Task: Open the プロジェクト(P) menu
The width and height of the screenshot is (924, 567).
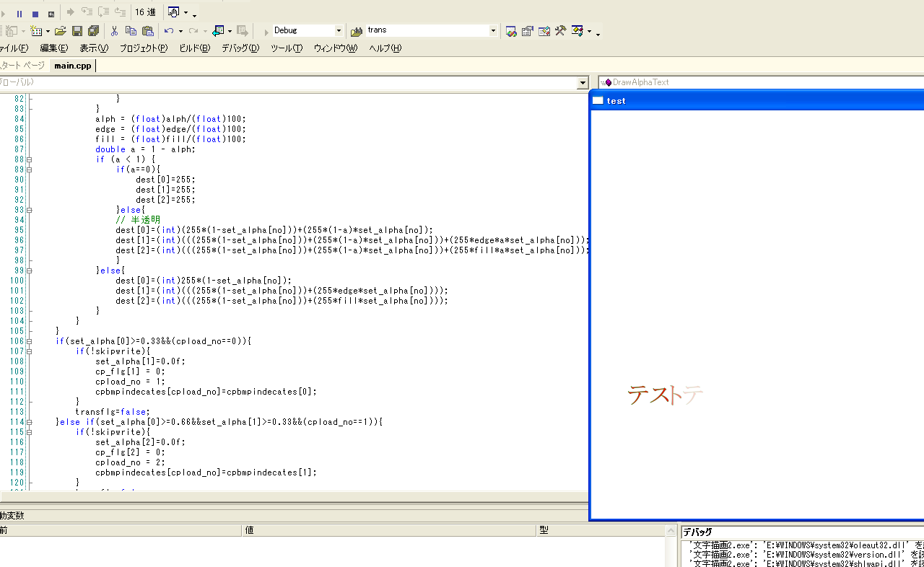Action: tap(144, 48)
